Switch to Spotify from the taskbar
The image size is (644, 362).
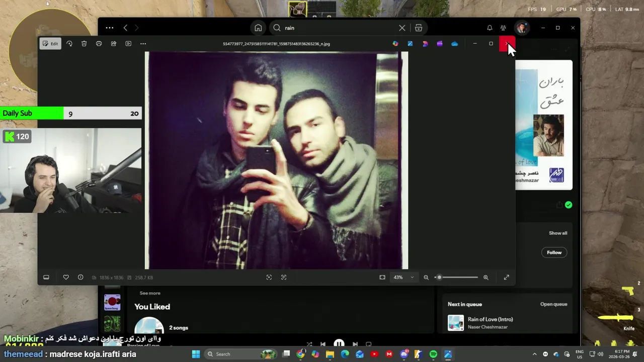click(433, 354)
